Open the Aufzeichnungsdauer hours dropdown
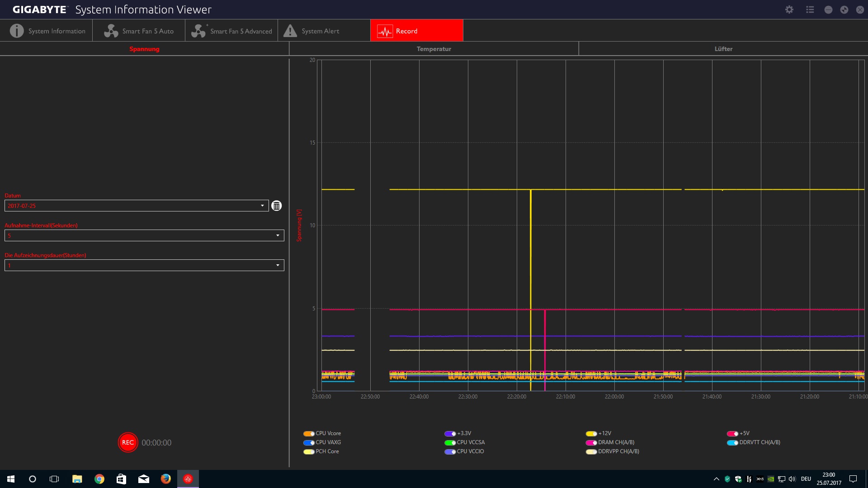This screenshot has height=488, width=868. (x=278, y=265)
